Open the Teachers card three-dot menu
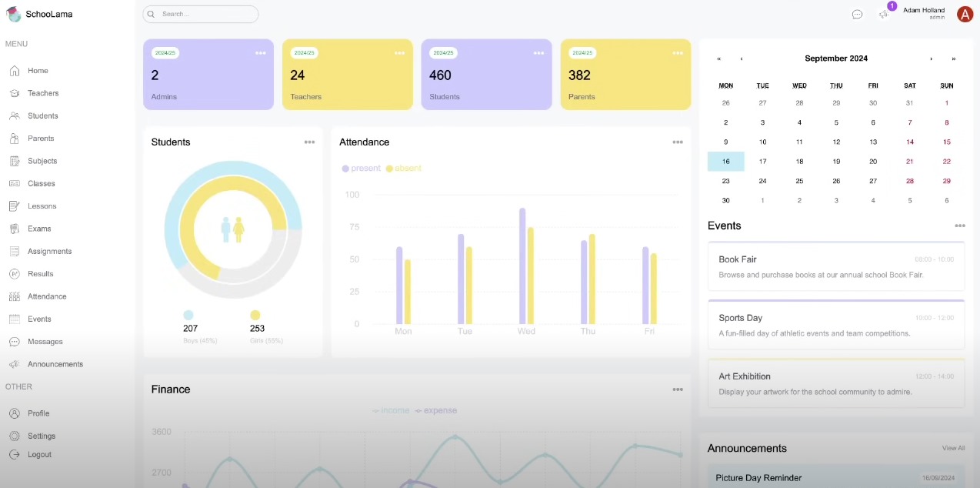This screenshot has width=980, height=488. point(400,53)
